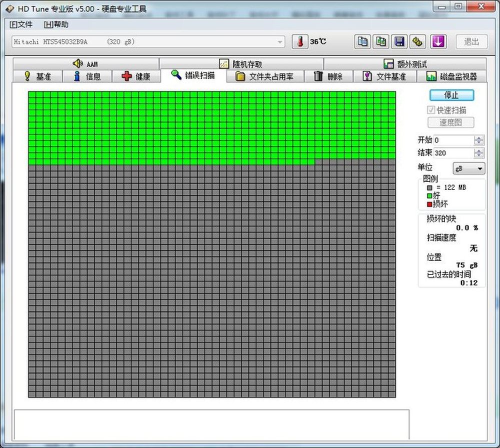Open the 帮助 help menu
This screenshot has width=500, height=448.
(x=56, y=24)
